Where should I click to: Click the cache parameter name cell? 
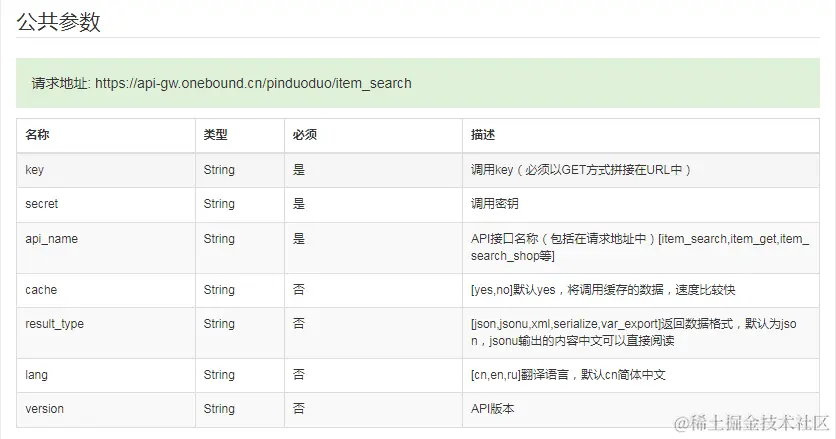tap(41, 290)
